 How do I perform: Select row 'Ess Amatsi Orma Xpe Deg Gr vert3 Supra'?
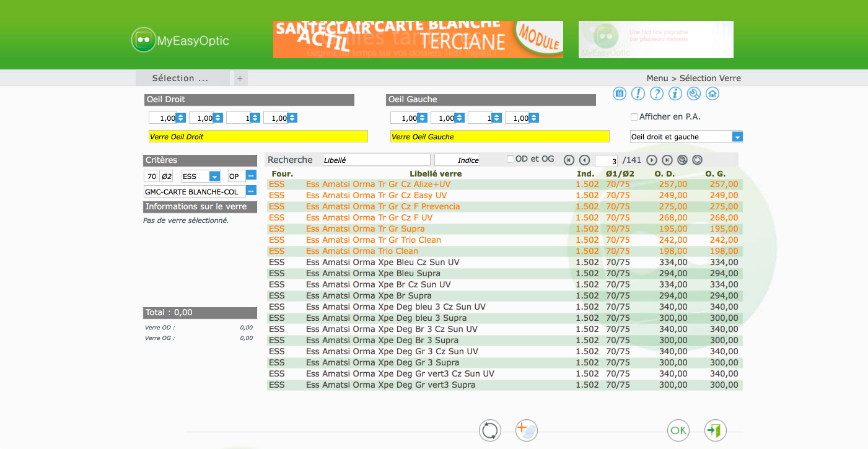click(504, 385)
